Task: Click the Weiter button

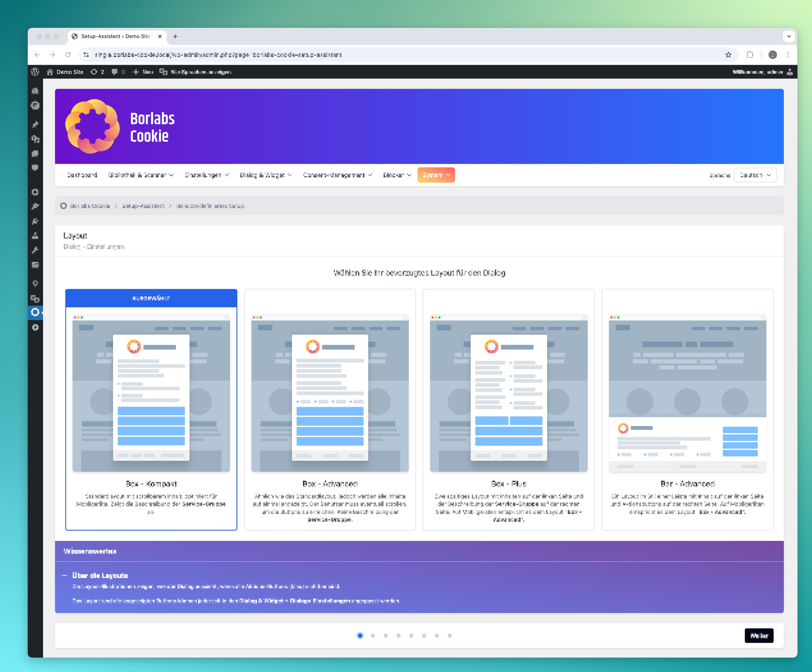Action: coord(759,636)
